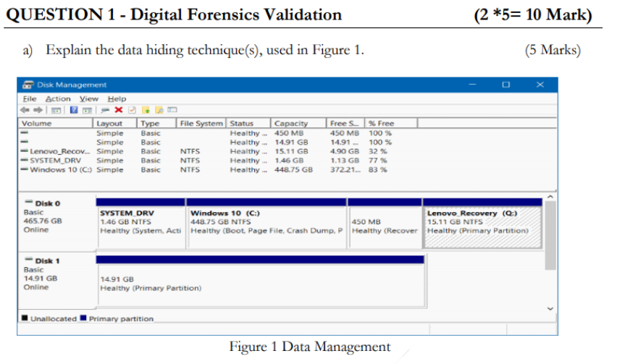
Task: Sort by the Layout column header
Action: (x=115, y=123)
